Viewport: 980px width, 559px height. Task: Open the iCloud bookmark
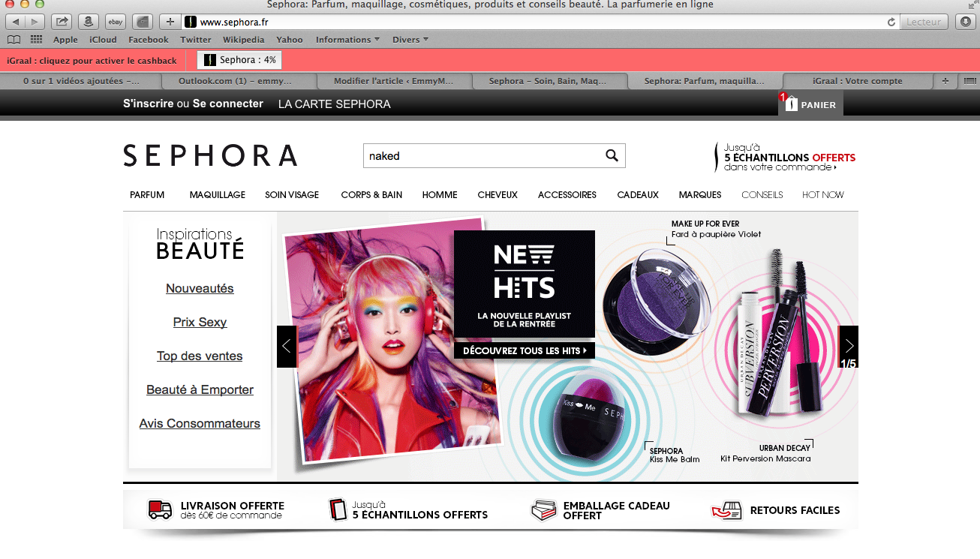pos(103,40)
